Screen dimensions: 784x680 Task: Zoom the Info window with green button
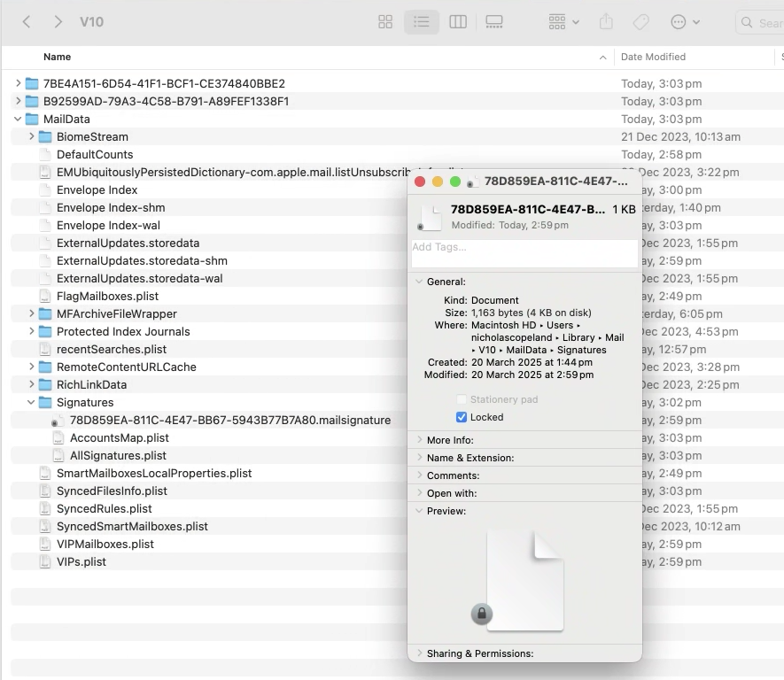[455, 182]
